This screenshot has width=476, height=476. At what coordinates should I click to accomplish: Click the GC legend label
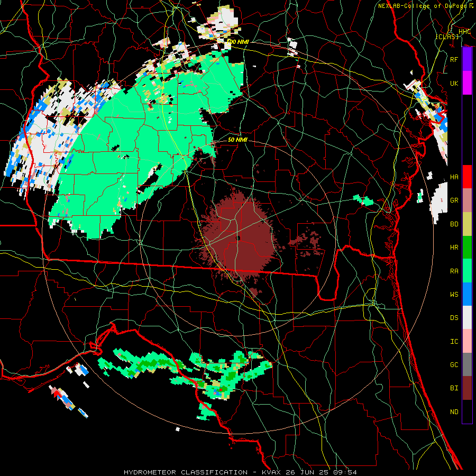click(x=454, y=364)
